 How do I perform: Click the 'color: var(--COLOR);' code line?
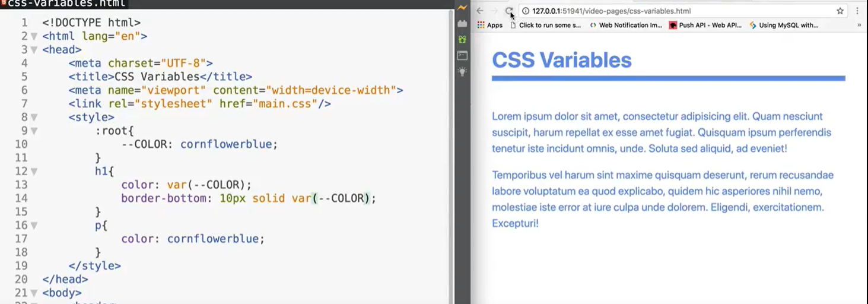[186, 185]
